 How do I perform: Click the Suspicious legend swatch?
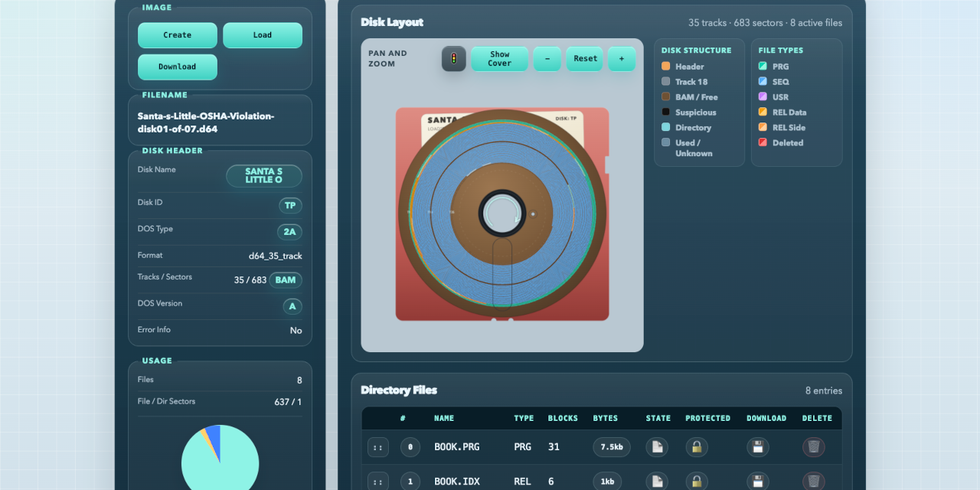tap(666, 113)
